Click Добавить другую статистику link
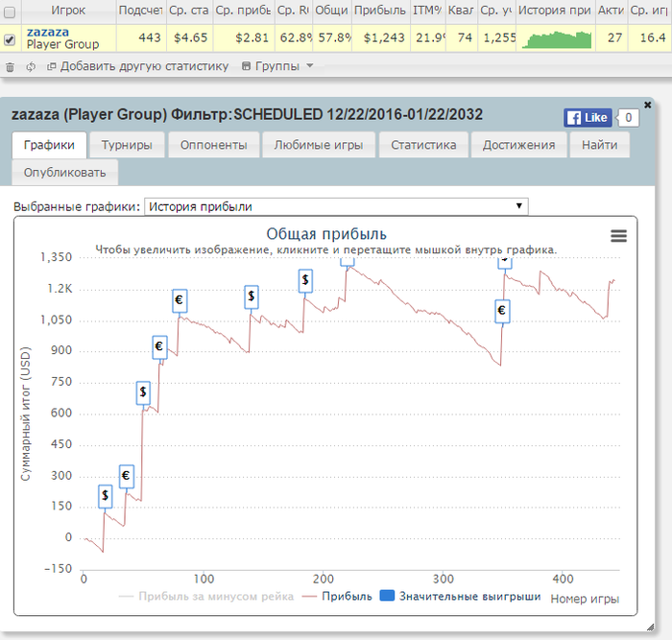672x640 pixels. (144, 66)
